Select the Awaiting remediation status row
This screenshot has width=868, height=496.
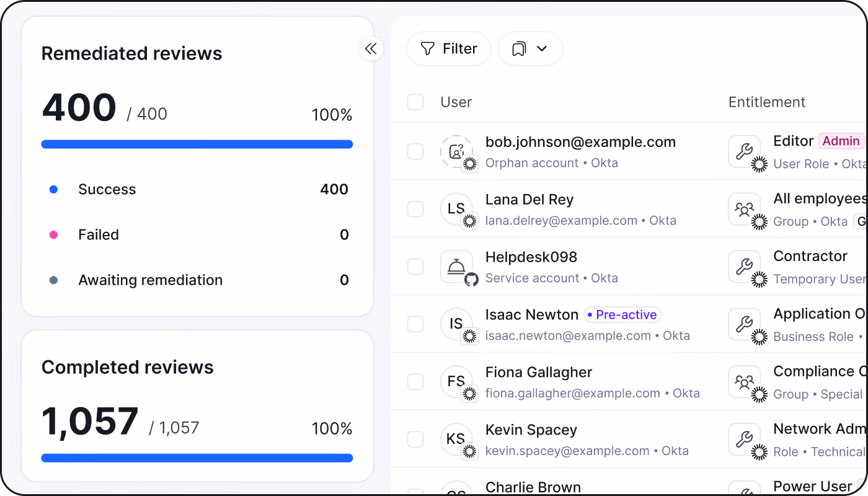[x=197, y=280]
